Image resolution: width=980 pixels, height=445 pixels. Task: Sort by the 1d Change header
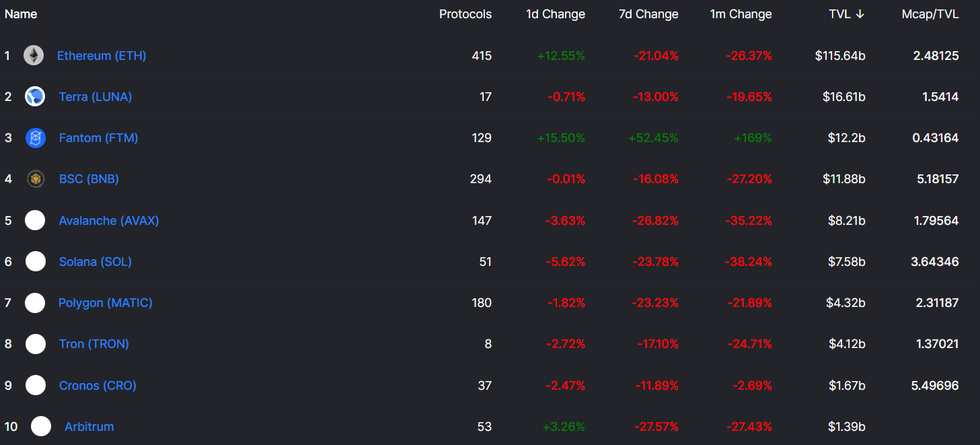click(x=556, y=14)
